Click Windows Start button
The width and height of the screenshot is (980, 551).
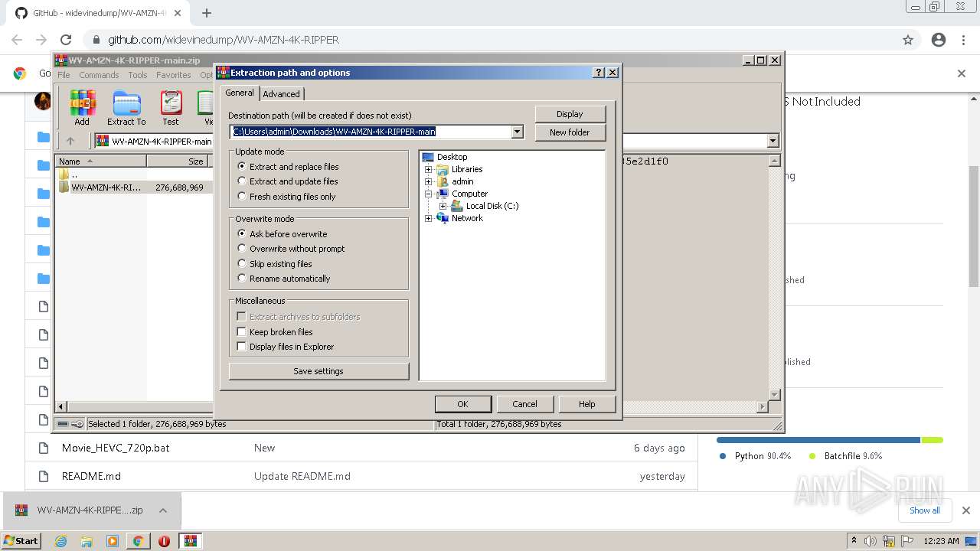pyautogui.click(x=21, y=541)
